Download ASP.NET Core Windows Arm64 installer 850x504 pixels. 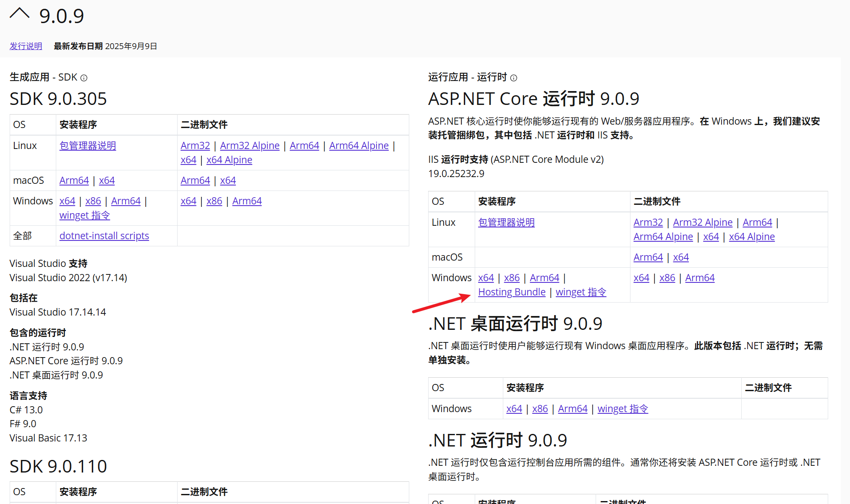544,278
